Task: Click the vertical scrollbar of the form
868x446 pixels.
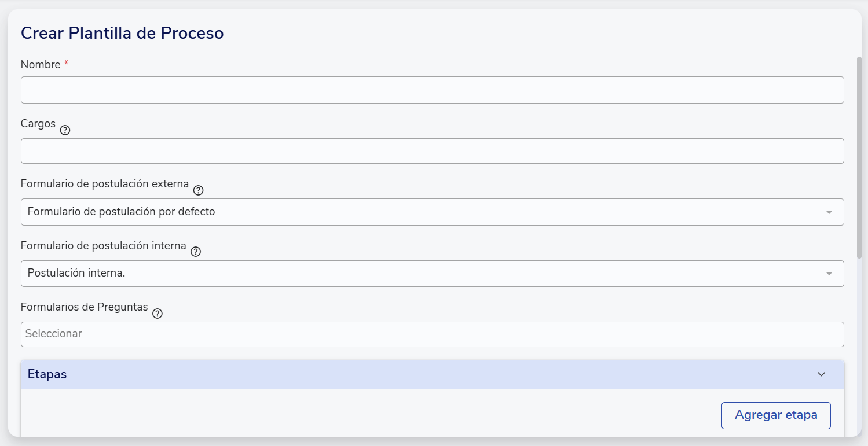Action: tap(859, 156)
